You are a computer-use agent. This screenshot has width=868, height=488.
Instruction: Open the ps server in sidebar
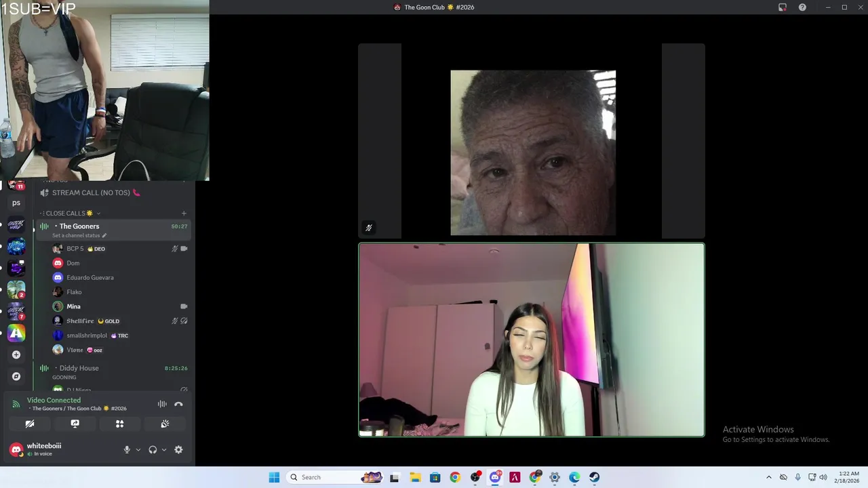pos(16,203)
